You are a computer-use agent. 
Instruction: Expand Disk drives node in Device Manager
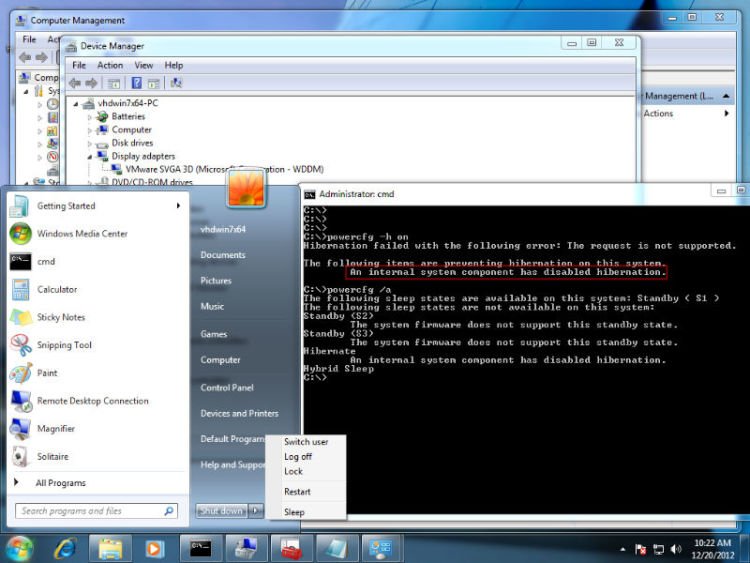(89, 143)
